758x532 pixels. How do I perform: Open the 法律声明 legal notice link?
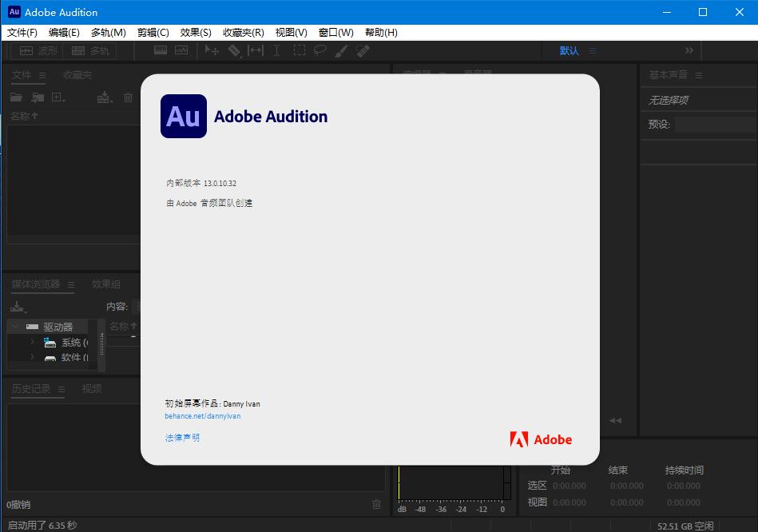pyautogui.click(x=182, y=438)
